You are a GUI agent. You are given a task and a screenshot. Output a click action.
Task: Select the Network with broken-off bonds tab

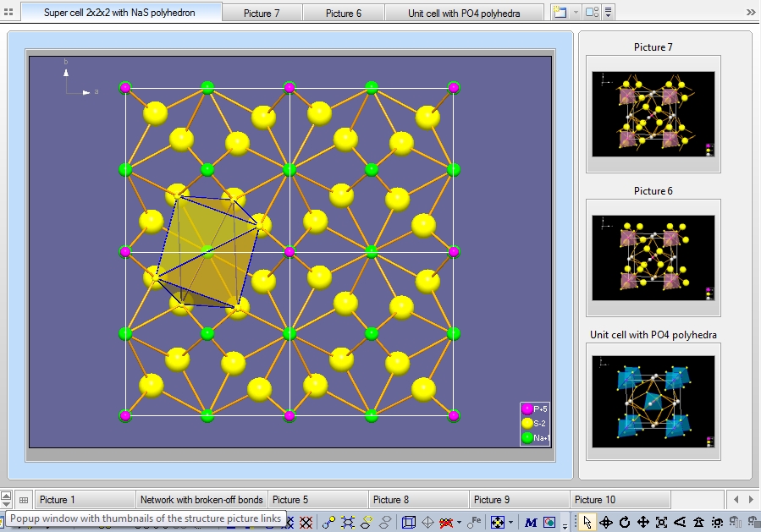point(201,500)
